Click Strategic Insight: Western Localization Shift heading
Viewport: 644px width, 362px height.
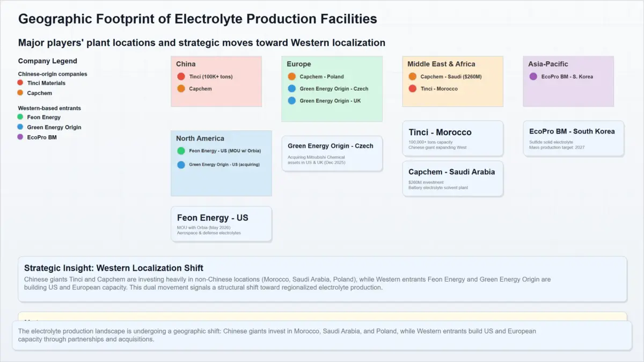[114, 268]
